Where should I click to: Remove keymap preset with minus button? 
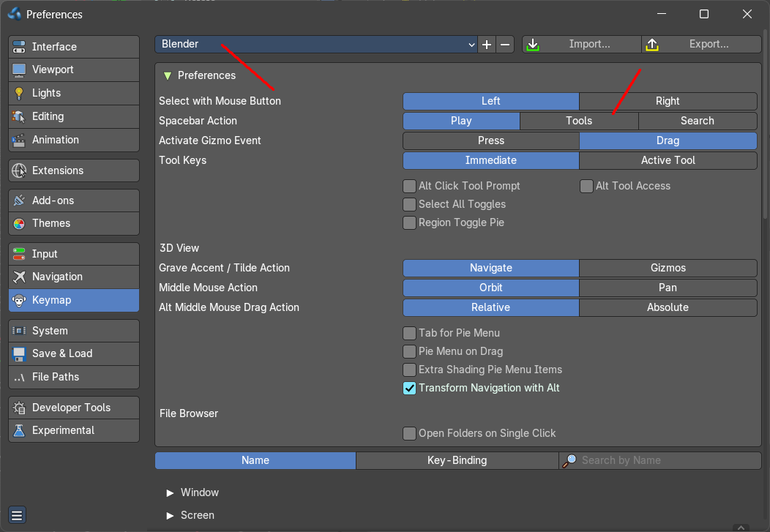[505, 44]
